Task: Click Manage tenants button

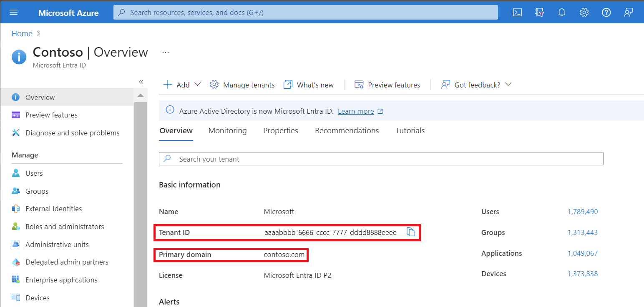Action: [x=242, y=85]
